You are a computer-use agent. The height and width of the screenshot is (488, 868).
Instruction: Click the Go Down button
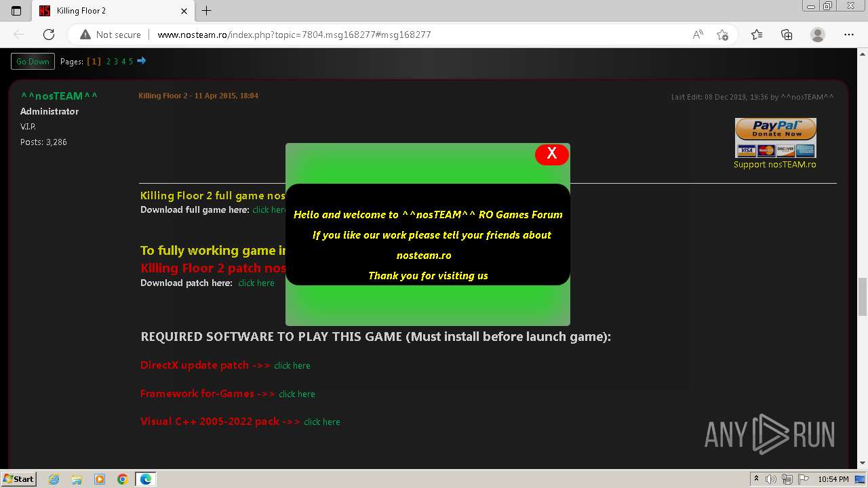(x=33, y=61)
